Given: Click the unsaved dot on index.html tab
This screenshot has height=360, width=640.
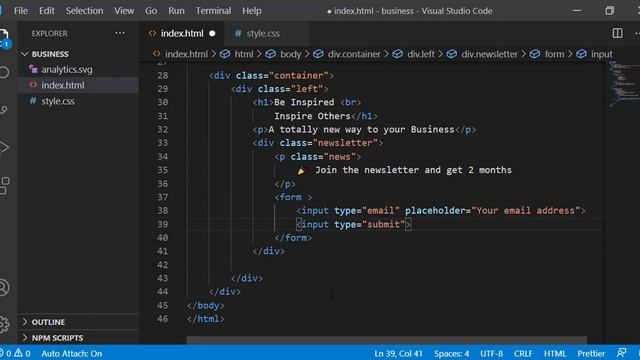Looking at the screenshot, I should tap(212, 33).
